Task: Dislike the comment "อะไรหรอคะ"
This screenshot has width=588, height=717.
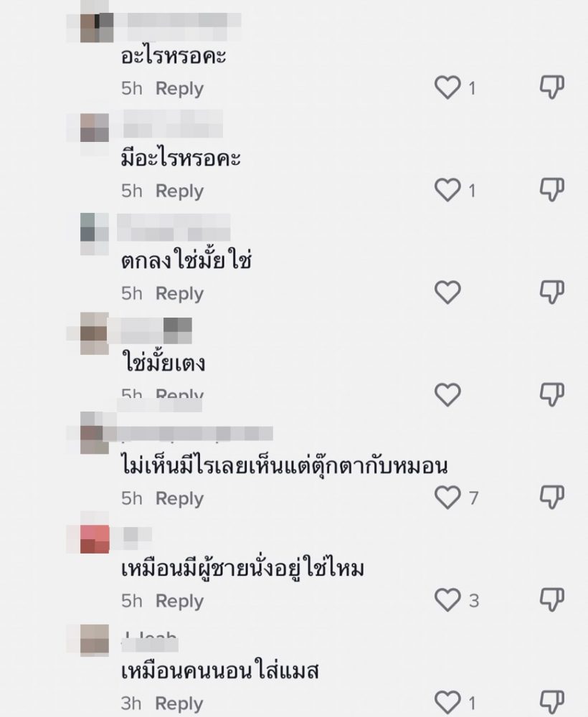Action: [551, 87]
